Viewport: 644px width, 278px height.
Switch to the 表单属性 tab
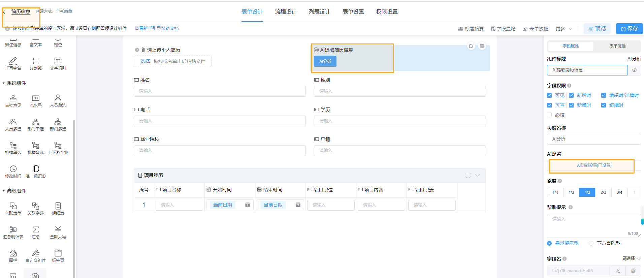(x=617, y=46)
